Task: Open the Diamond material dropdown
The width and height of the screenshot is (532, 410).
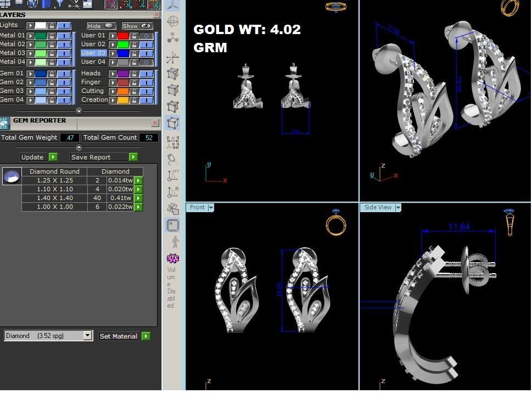Action: [x=87, y=336]
